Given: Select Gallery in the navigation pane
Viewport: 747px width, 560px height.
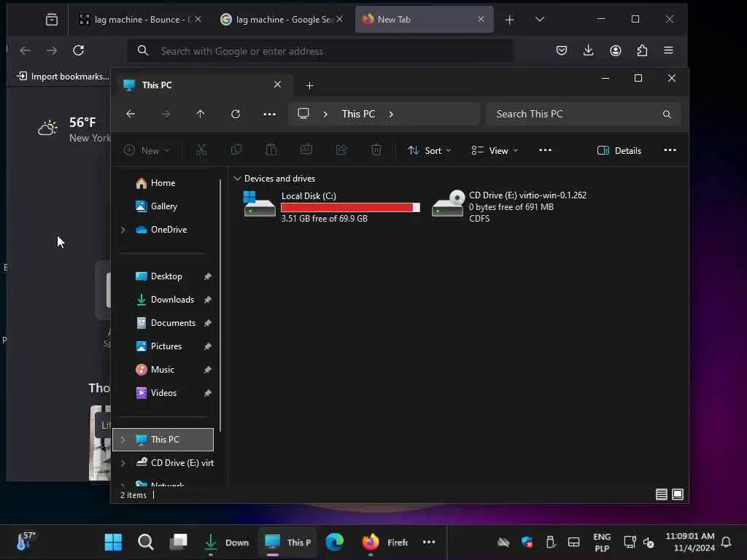Looking at the screenshot, I should pyautogui.click(x=163, y=206).
